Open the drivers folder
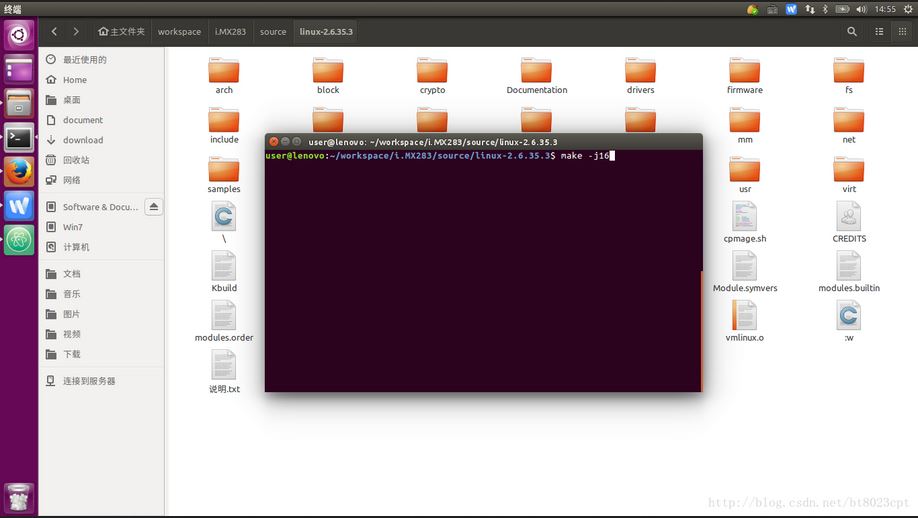918x518 pixels. click(x=640, y=76)
